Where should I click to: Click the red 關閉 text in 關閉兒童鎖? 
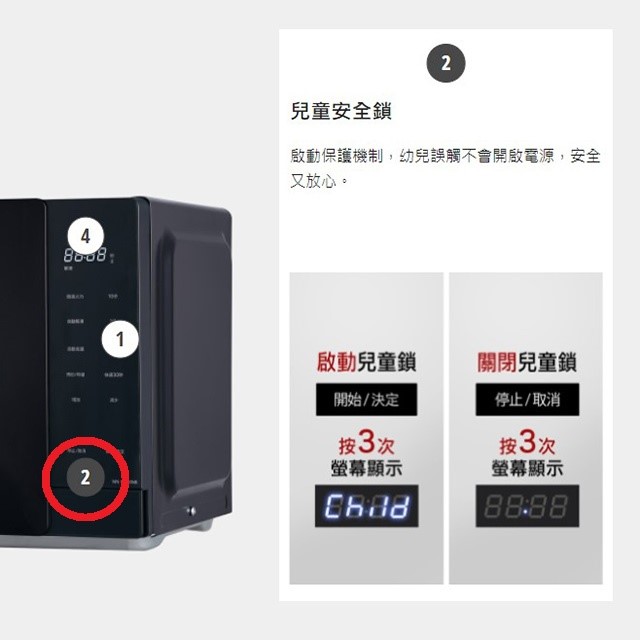(x=497, y=362)
